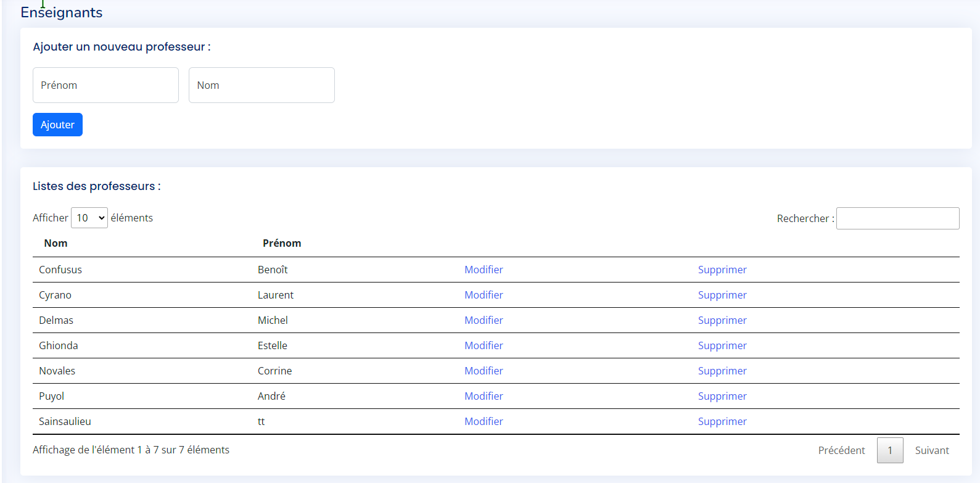This screenshot has height=483, width=980.
Task: Remove the Delmas Michel row
Action: (x=722, y=320)
